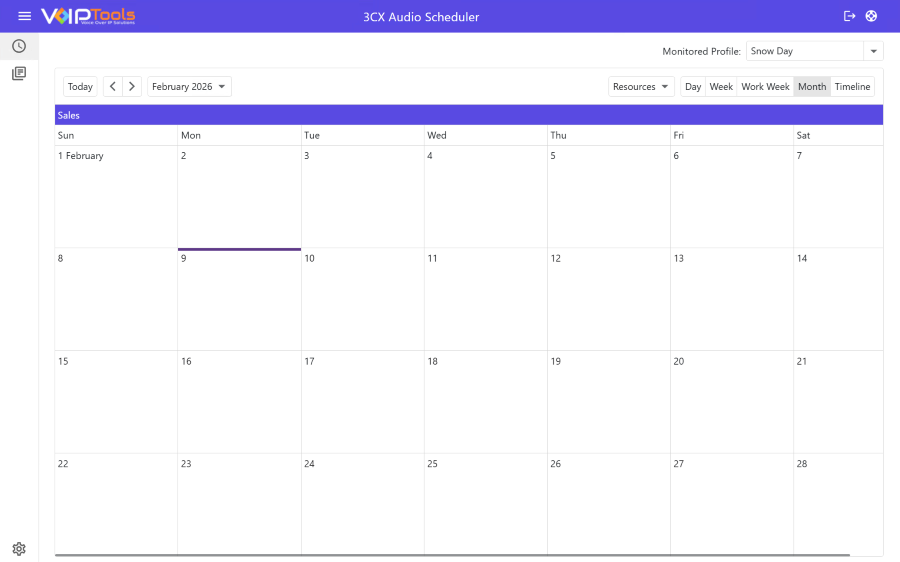
Task: Open the Resources dropdown
Action: (x=641, y=87)
